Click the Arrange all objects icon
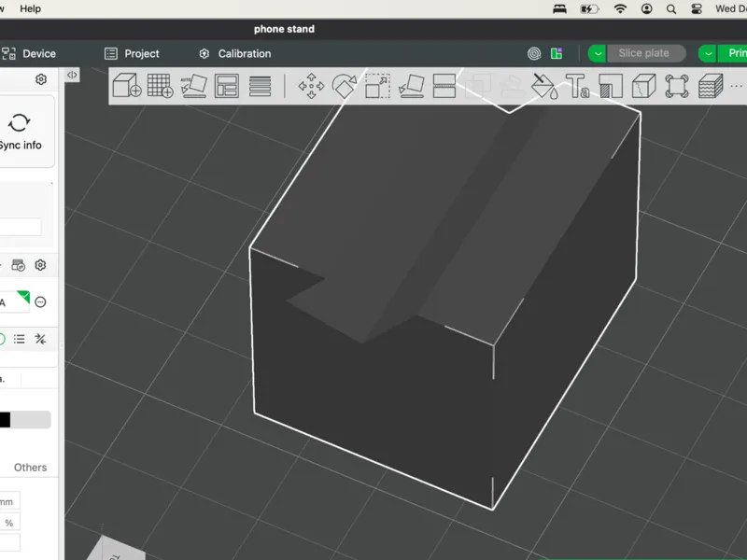This screenshot has width=747, height=560. tap(227, 86)
